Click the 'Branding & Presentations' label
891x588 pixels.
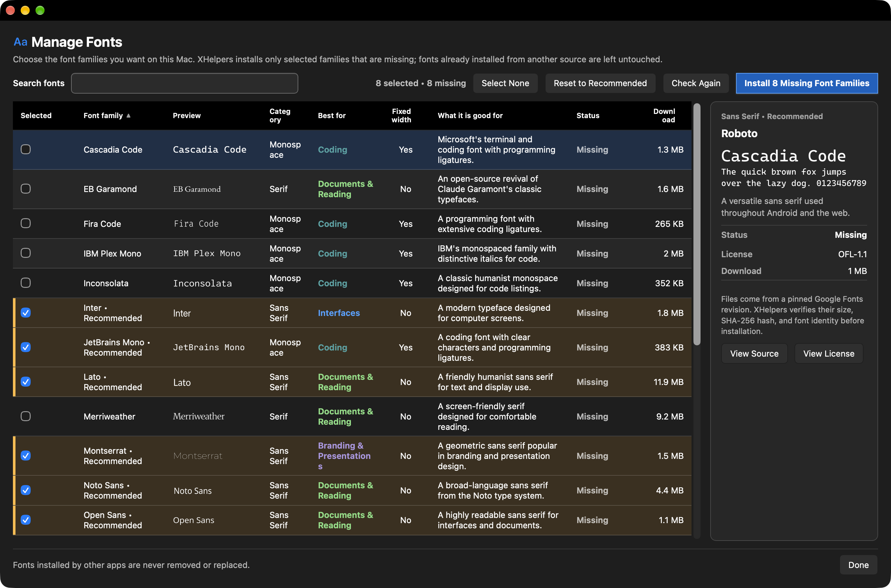pos(344,456)
